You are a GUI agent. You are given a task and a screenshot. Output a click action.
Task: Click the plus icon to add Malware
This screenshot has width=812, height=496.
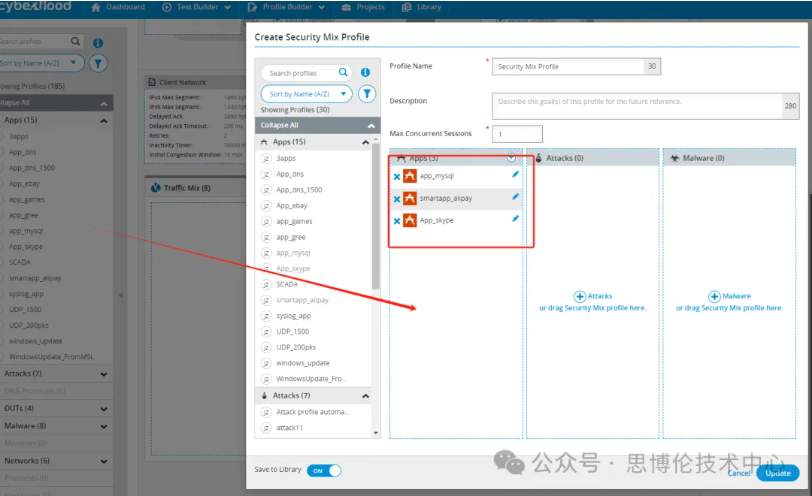click(x=714, y=296)
